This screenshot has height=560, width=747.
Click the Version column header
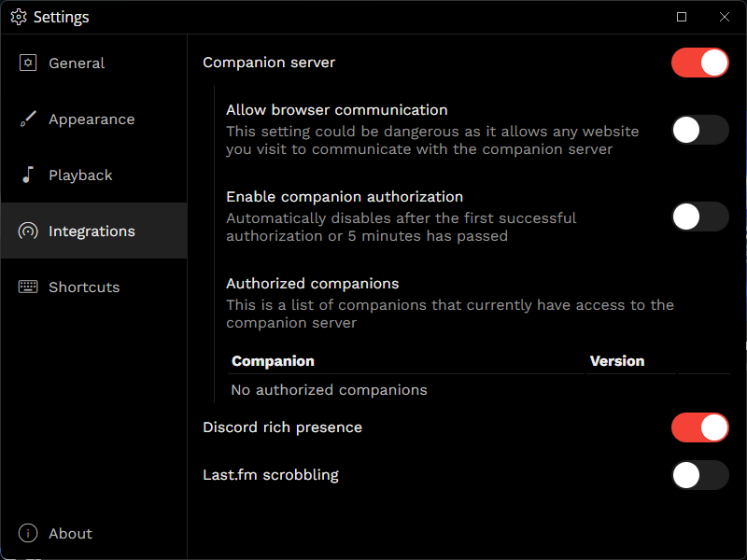pyautogui.click(x=617, y=361)
